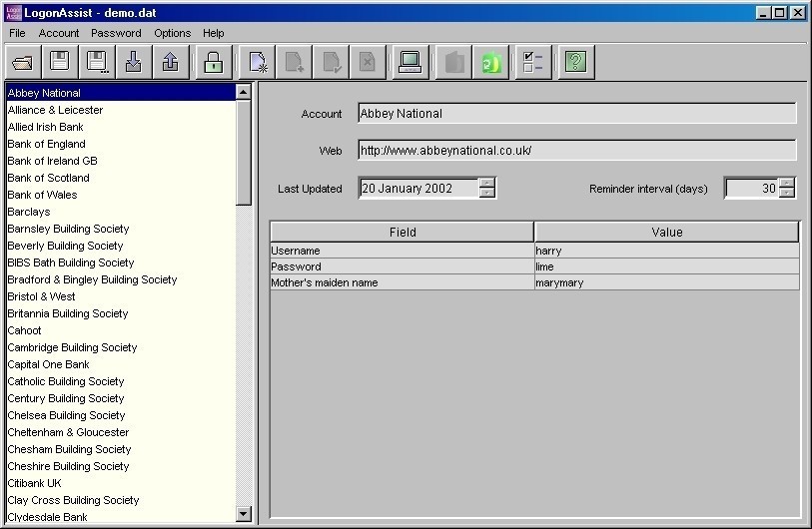The height and width of the screenshot is (529, 812).
Task: Click the Field column header
Action: coord(403,232)
